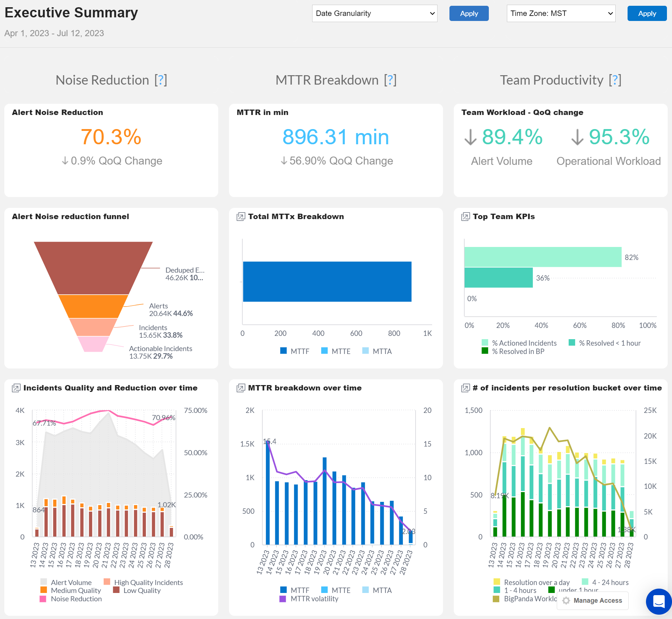This screenshot has height=619, width=672.
Task: Click the gear icon on Manage Access
Action: [566, 601]
